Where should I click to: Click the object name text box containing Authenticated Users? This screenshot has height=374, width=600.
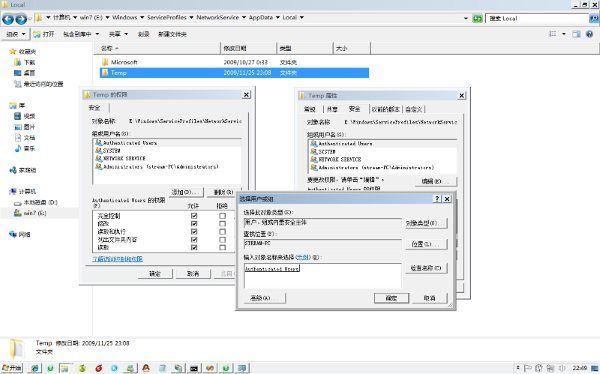323,276
